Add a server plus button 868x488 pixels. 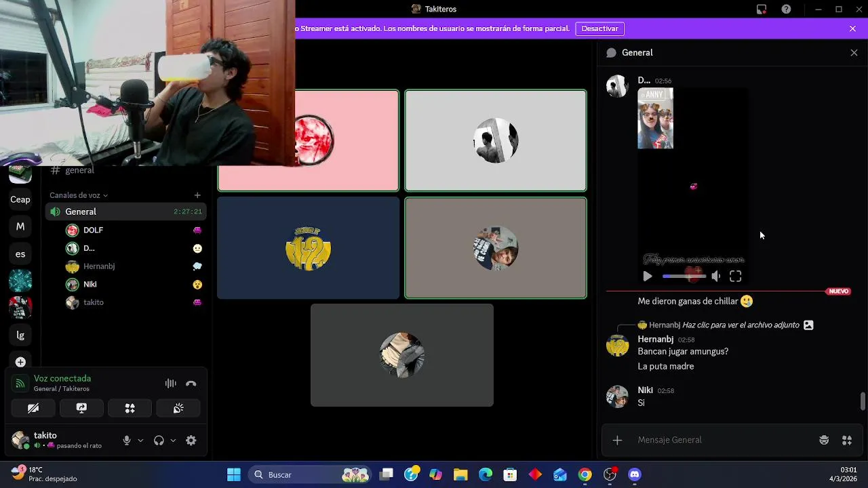[20, 362]
